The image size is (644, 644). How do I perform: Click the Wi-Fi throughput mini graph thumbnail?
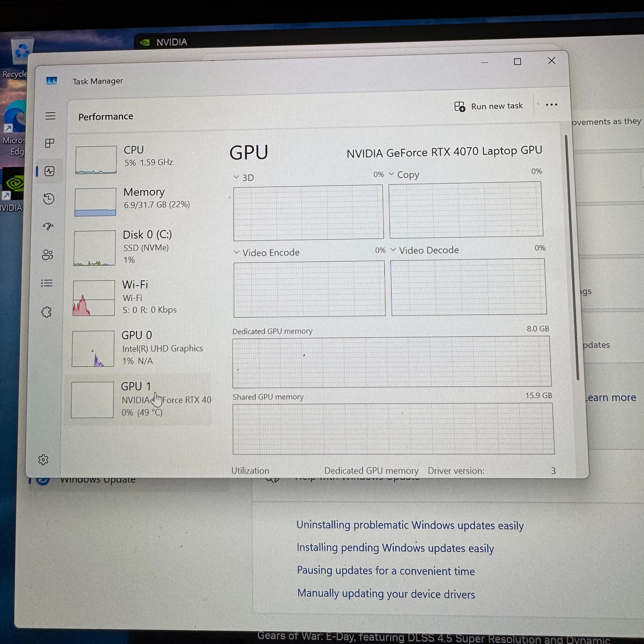click(94, 298)
